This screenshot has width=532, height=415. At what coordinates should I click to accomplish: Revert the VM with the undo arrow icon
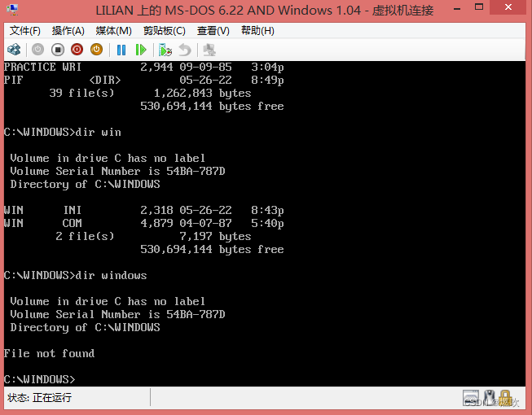pos(185,50)
